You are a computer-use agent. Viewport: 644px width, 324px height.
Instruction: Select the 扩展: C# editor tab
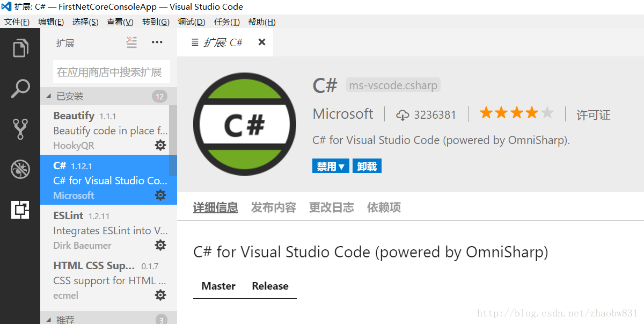225,42
